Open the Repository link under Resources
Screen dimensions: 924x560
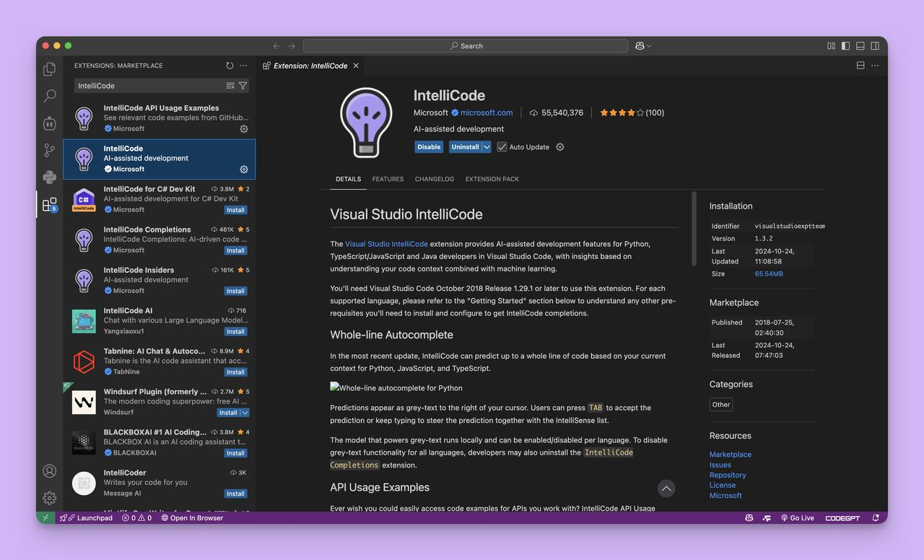coord(728,475)
